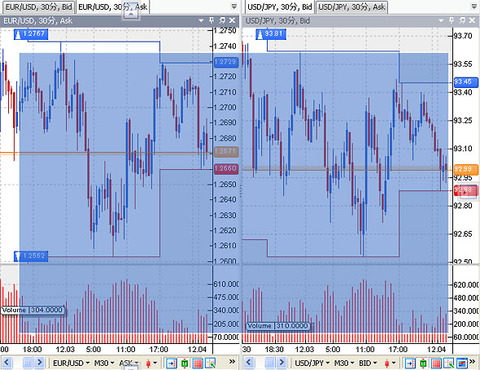Pin the EUR/USD chart panel

211,21
